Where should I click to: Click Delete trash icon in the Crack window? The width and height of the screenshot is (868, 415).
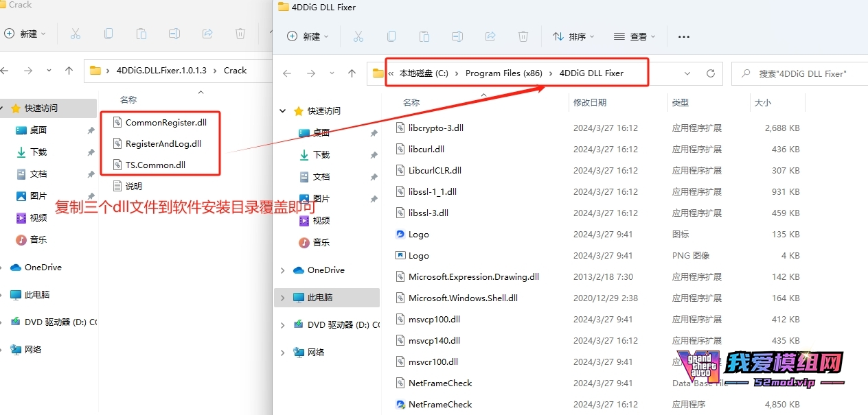(240, 34)
